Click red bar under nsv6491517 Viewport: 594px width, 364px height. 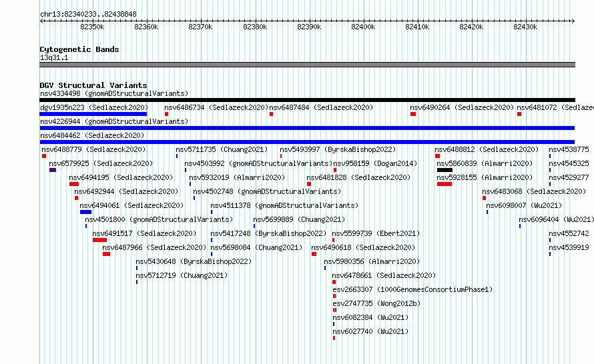99,240
